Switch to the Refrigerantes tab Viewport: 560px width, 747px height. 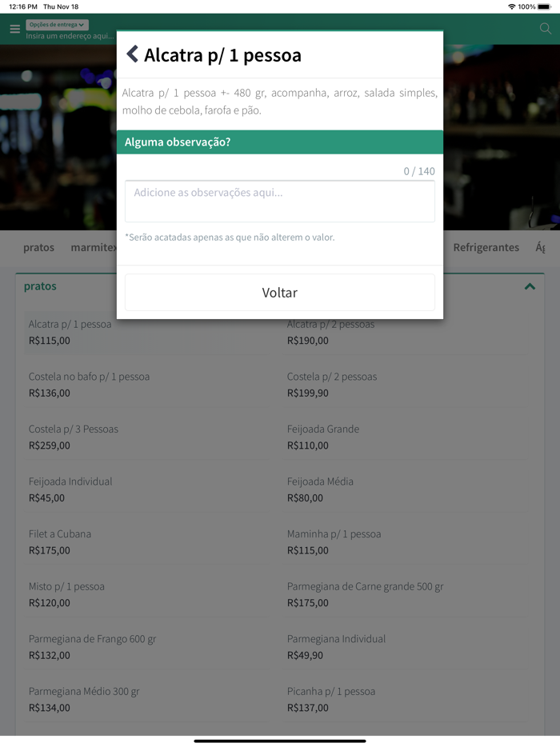click(x=486, y=248)
